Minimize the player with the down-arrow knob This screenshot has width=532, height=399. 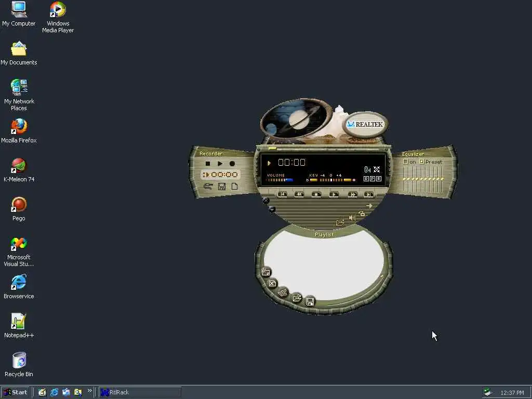[272, 210]
